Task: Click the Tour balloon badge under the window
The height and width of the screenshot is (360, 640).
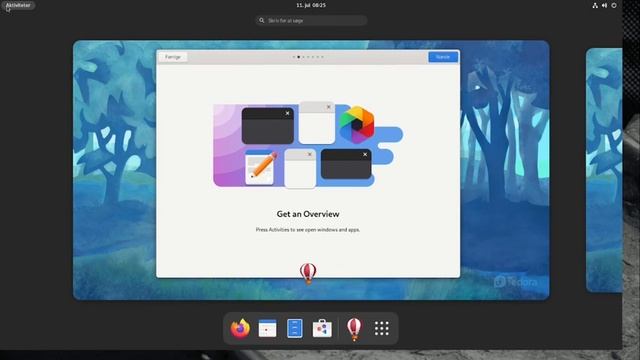Action: (308, 273)
